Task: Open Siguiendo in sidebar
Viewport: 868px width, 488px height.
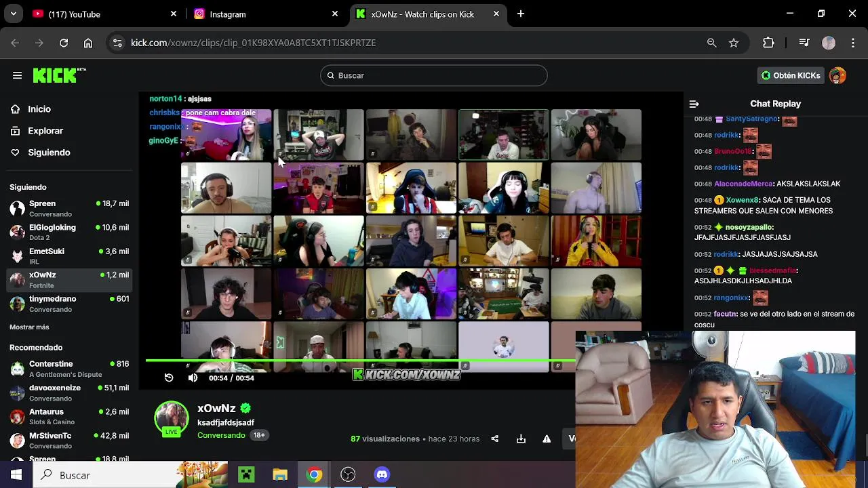Action: 49,152
